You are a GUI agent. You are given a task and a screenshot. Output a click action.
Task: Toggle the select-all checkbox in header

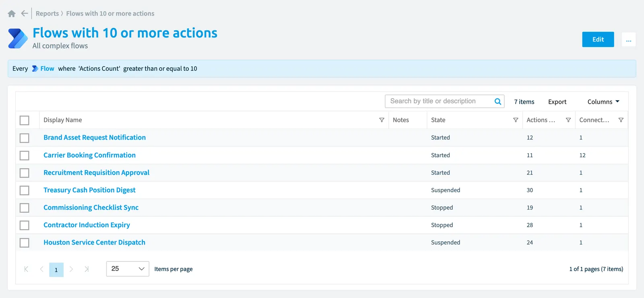pos(25,120)
